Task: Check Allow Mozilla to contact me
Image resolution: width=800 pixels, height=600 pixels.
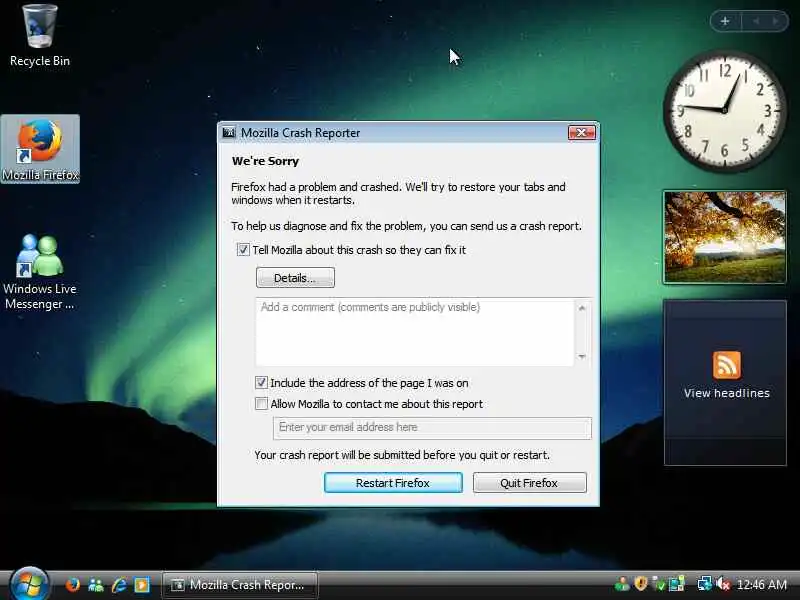Action: [x=261, y=404]
